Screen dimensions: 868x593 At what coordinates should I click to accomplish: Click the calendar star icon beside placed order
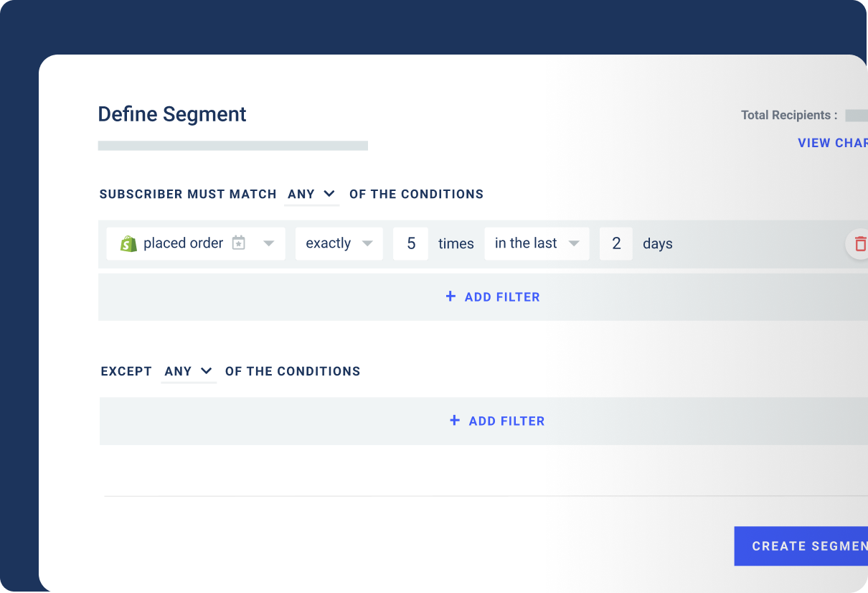click(239, 243)
